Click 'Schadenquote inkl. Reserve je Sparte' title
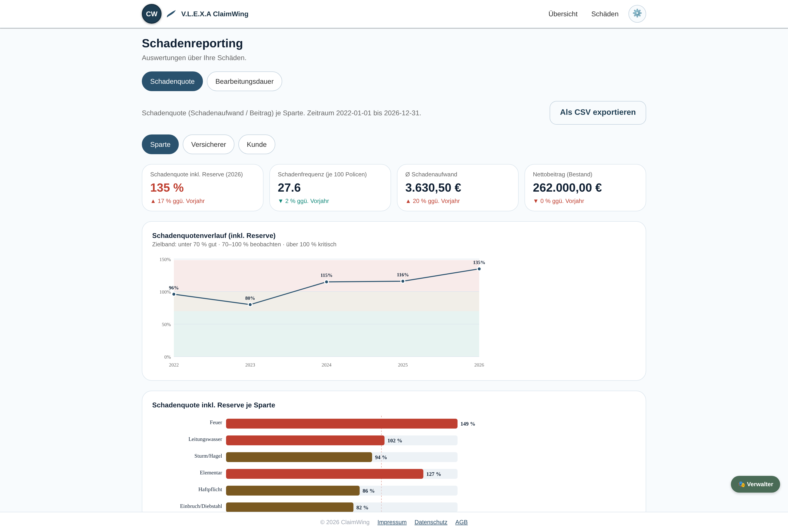 click(213, 405)
